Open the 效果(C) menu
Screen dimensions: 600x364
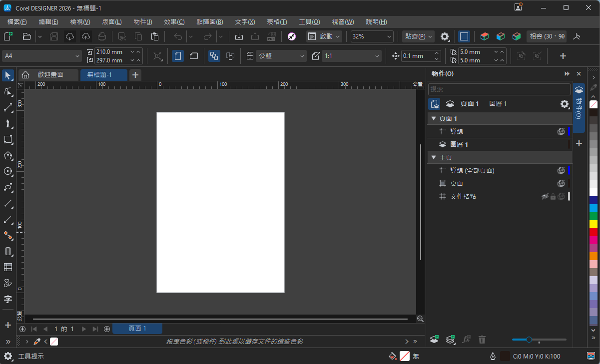pos(174,22)
